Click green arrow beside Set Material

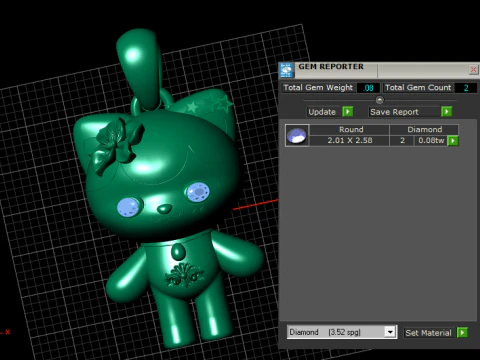[x=462, y=332]
